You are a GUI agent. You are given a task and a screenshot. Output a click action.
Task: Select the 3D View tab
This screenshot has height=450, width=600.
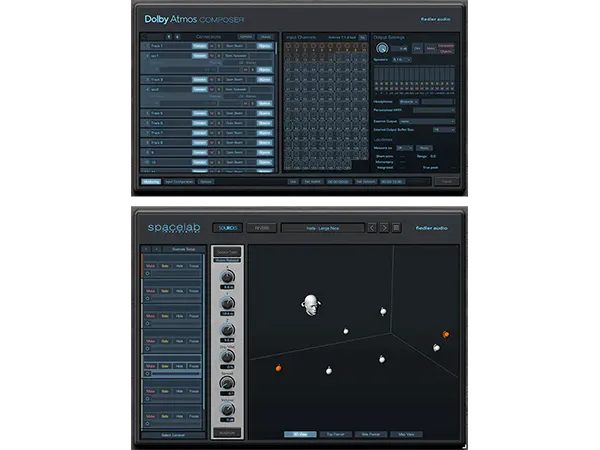(300, 434)
